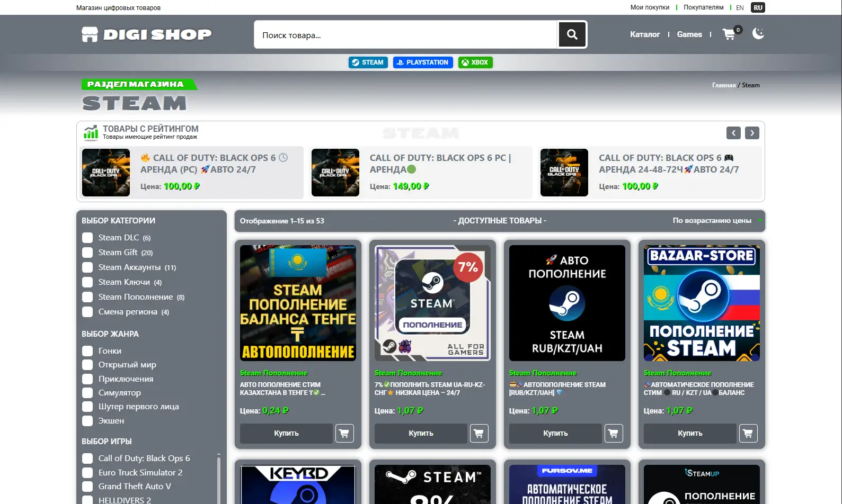Tick the Steam Пополнение checkbox

[87, 297]
